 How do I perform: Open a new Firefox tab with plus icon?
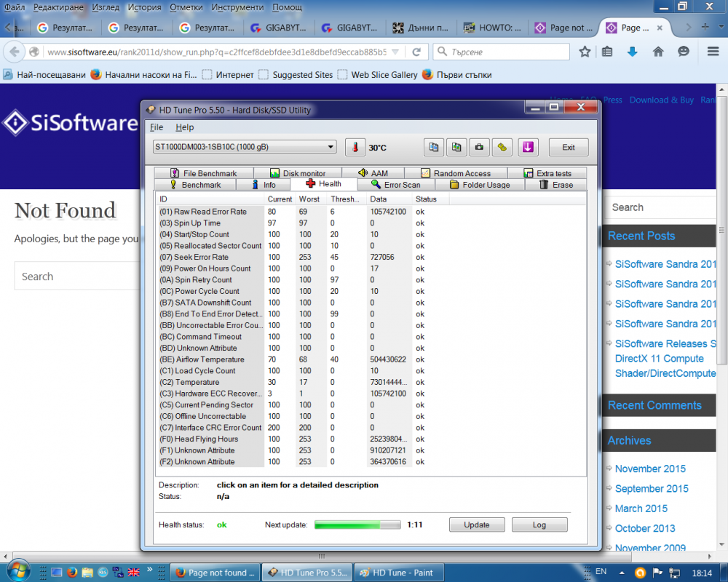click(705, 28)
